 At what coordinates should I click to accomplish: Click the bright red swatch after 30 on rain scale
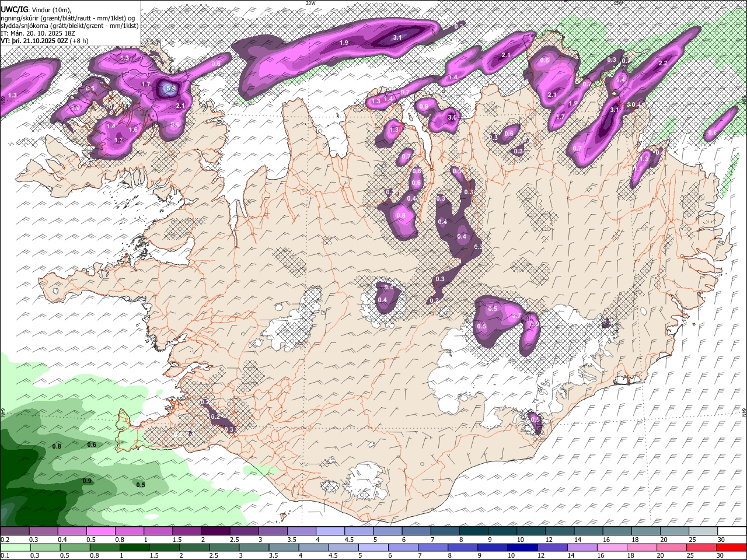[x=732, y=547]
